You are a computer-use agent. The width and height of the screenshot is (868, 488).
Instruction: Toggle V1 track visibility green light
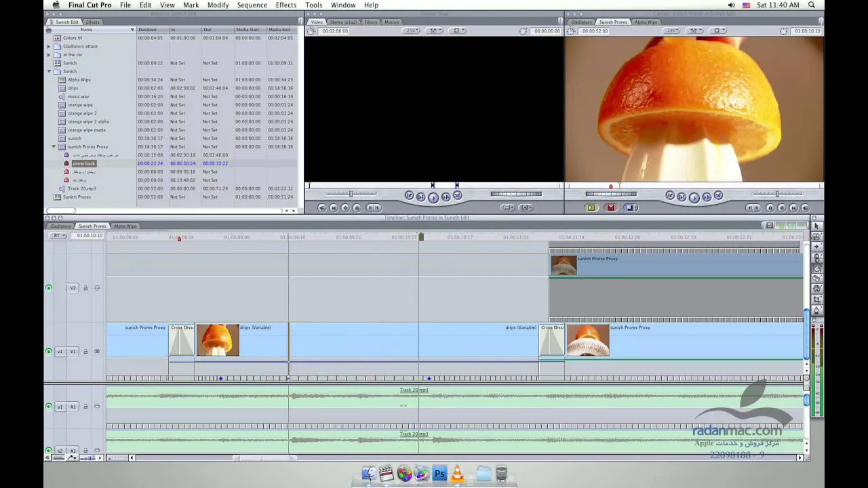(48, 351)
